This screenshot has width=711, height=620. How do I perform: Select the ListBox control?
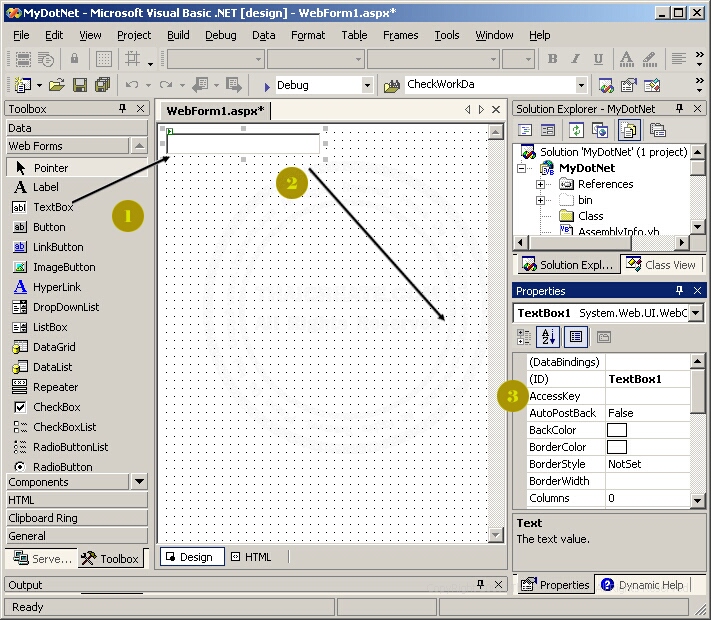pos(50,327)
